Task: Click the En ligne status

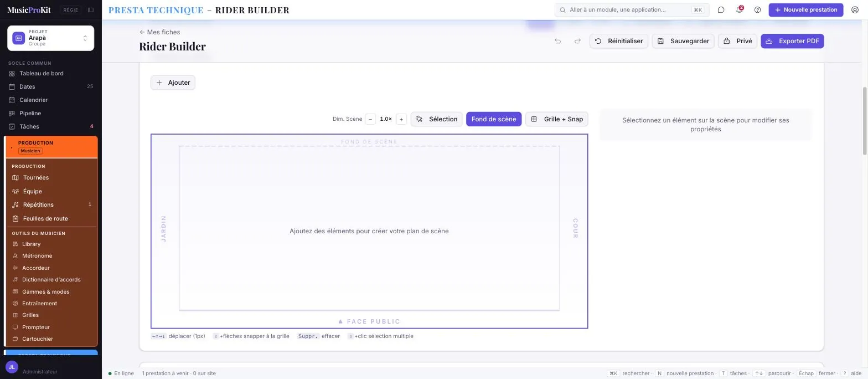Action: 121,373
